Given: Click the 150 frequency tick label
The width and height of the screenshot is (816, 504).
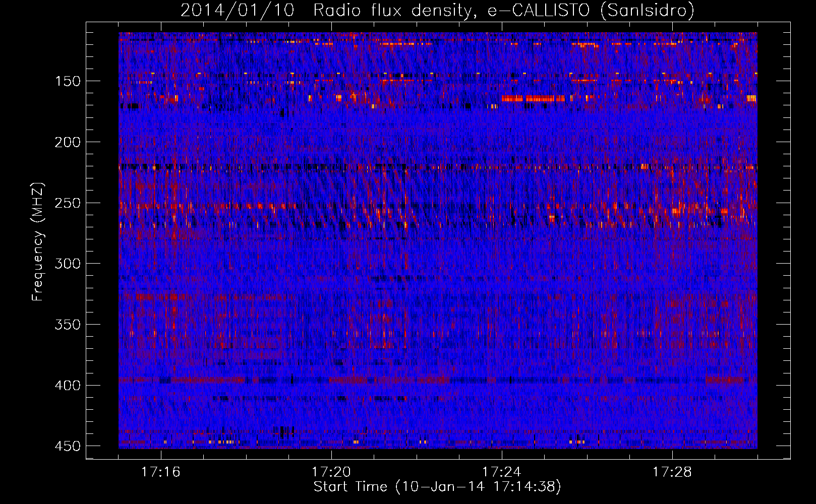Looking at the screenshot, I should [x=68, y=81].
